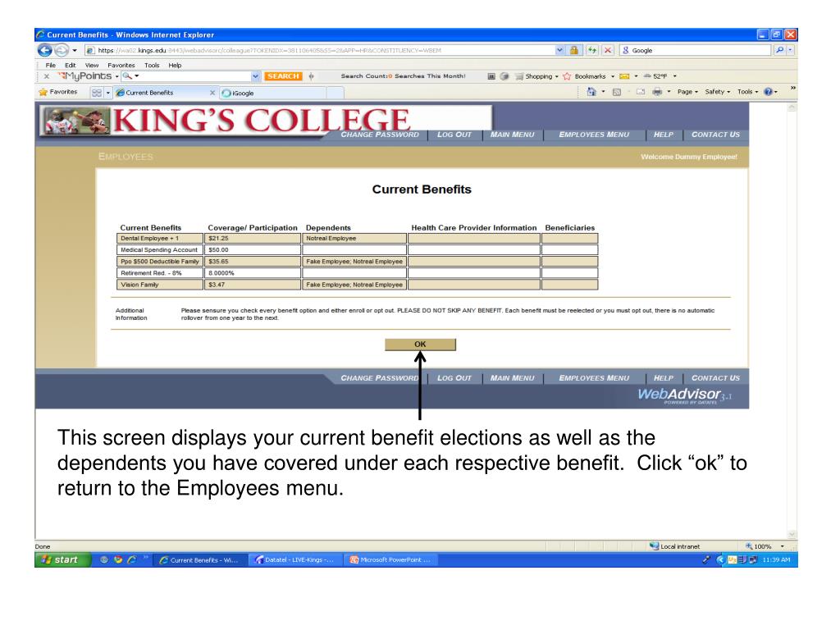Click top Change Password link
This screenshot has width=840, height=630.
pyautogui.click(x=380, y=135)
